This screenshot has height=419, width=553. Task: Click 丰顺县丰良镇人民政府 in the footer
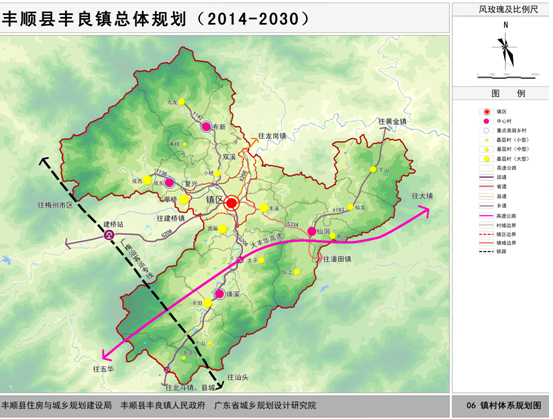[x=163, y=405]
